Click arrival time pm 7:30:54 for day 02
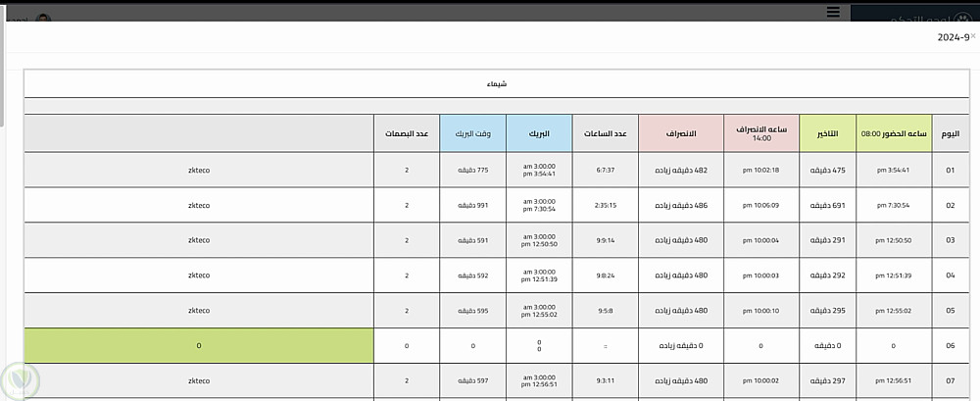 (x=893, y=205)
